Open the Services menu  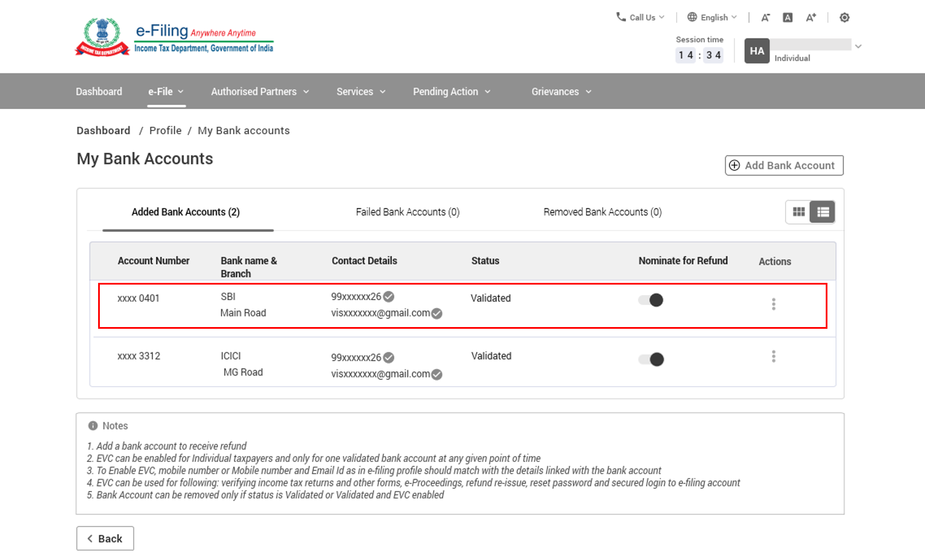(360, 92)
